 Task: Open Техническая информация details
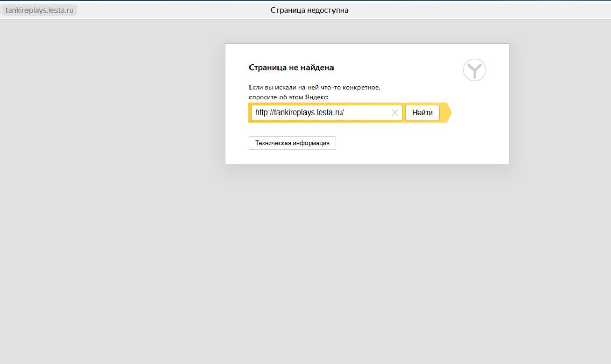coord(292,143)
